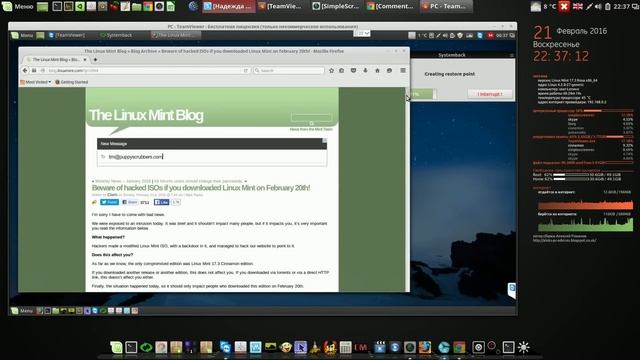This screenshot has height=360, width=640.
Task: Launch video clapperboard icon in bottom dock
Action: point(380,347)
